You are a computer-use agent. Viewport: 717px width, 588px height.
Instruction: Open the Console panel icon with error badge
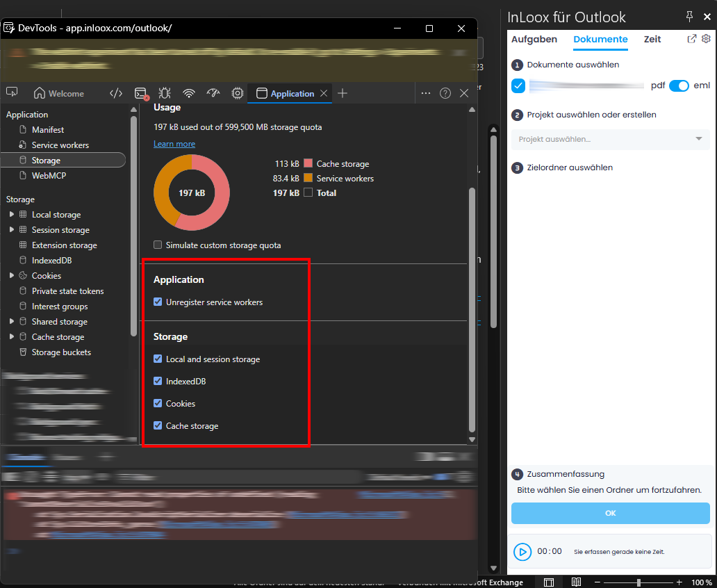pos(141,93)
